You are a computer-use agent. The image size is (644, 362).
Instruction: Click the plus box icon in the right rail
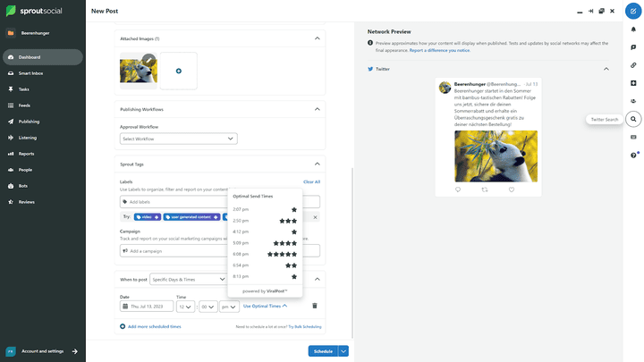[633, 83]
